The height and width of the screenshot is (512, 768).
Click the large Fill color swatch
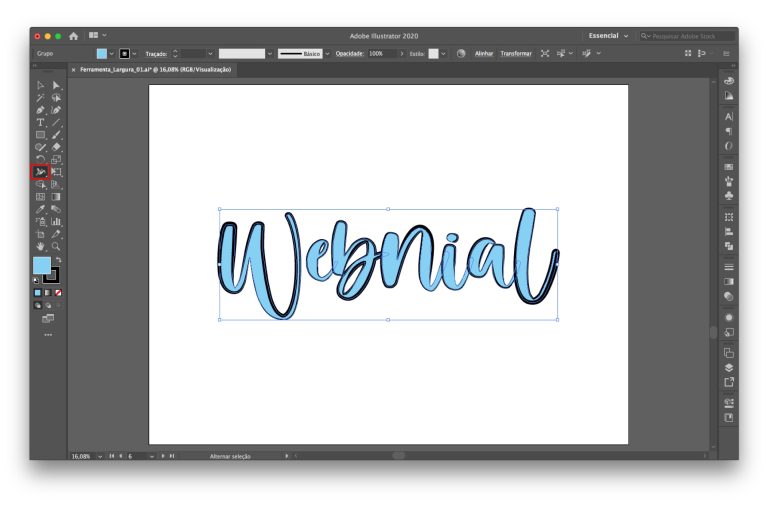[x=42, y=266]
